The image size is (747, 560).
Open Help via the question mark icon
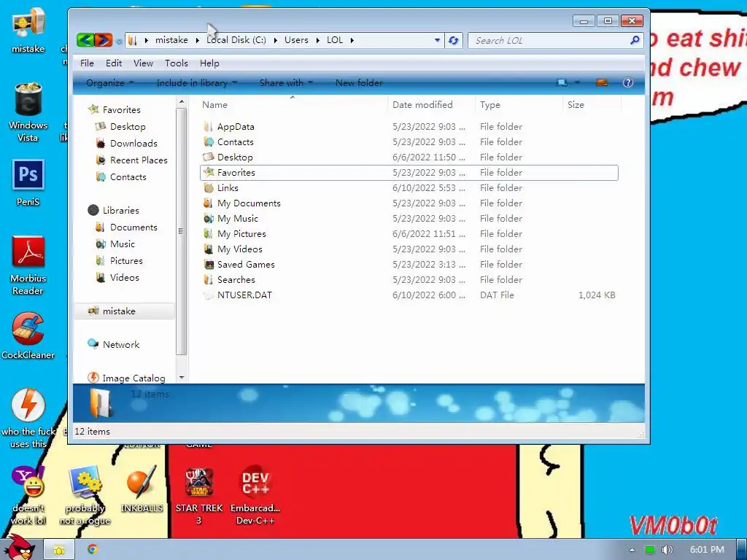[628, 83]
